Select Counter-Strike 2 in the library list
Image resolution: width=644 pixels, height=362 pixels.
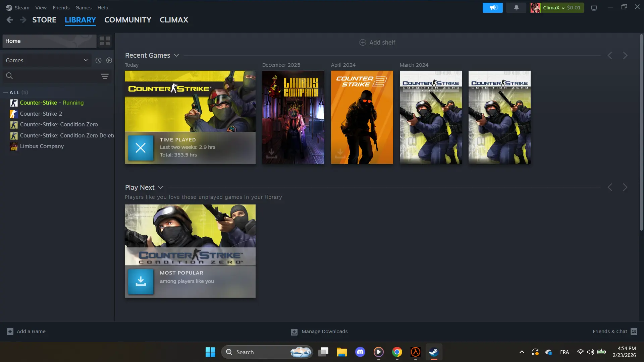click(41, 114)
